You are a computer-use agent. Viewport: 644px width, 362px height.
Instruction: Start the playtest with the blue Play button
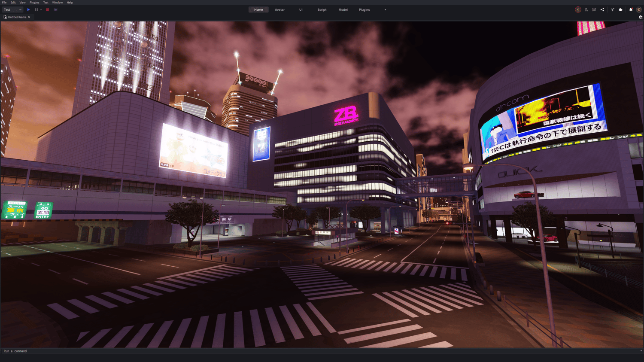pos(29,9)
